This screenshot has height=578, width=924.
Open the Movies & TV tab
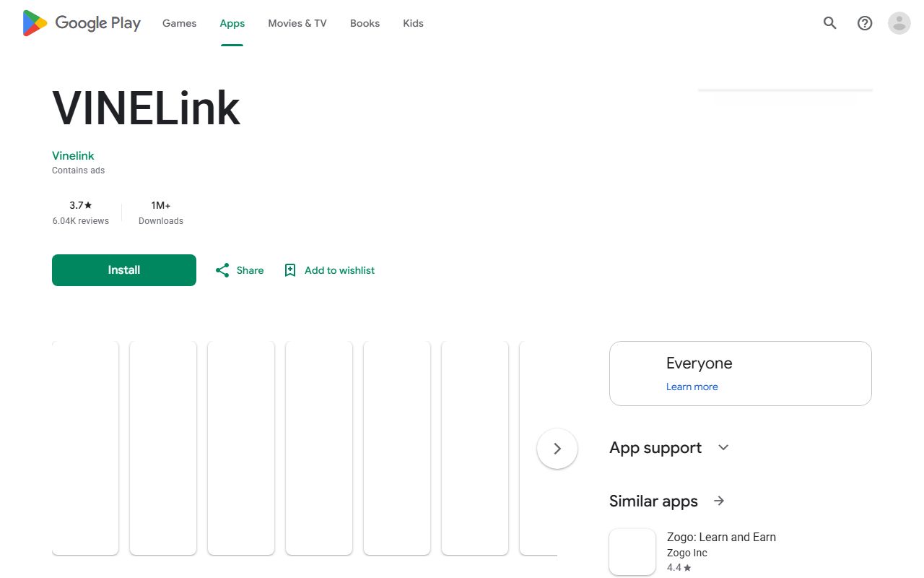click(297, 23)
